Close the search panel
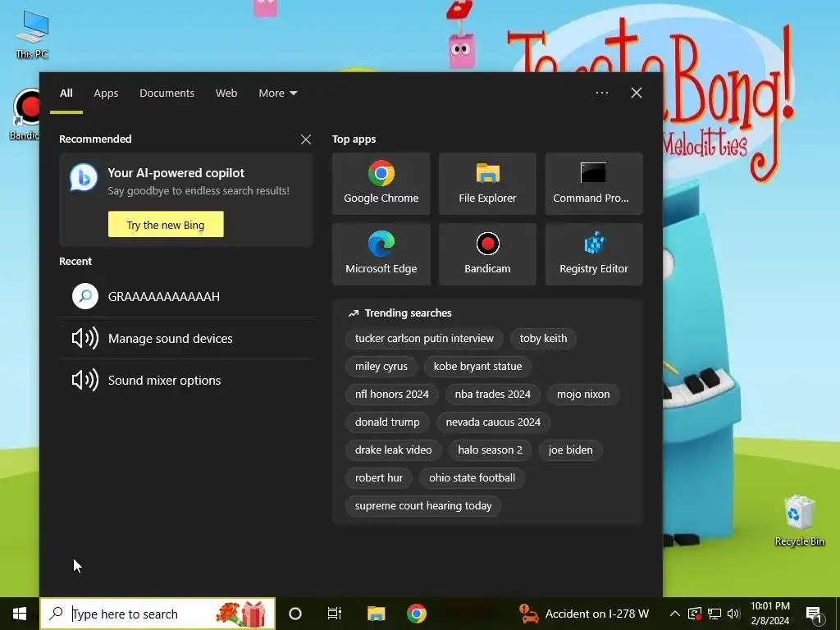The height and width of the screenshot is (630, 840). 636,93
